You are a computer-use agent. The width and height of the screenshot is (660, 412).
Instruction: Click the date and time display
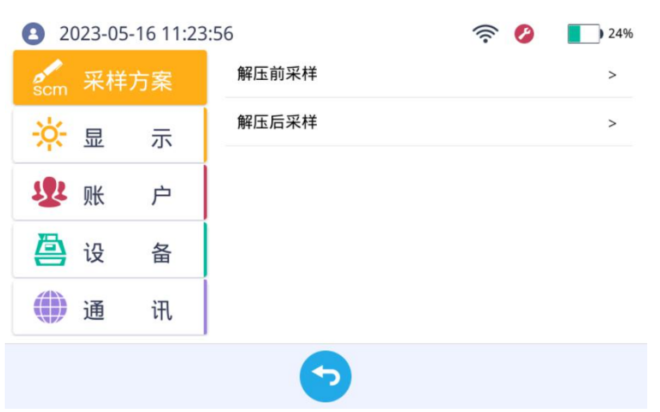click(x=146, y=34)
